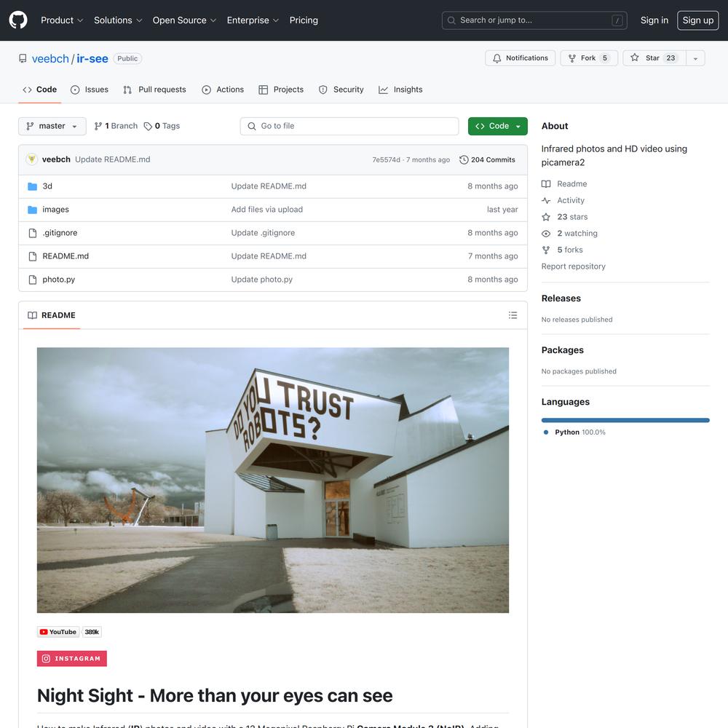Open the ir-see repository link
Image resolution: width=728 pixels, height=728 pixels.
coord(92,58)
